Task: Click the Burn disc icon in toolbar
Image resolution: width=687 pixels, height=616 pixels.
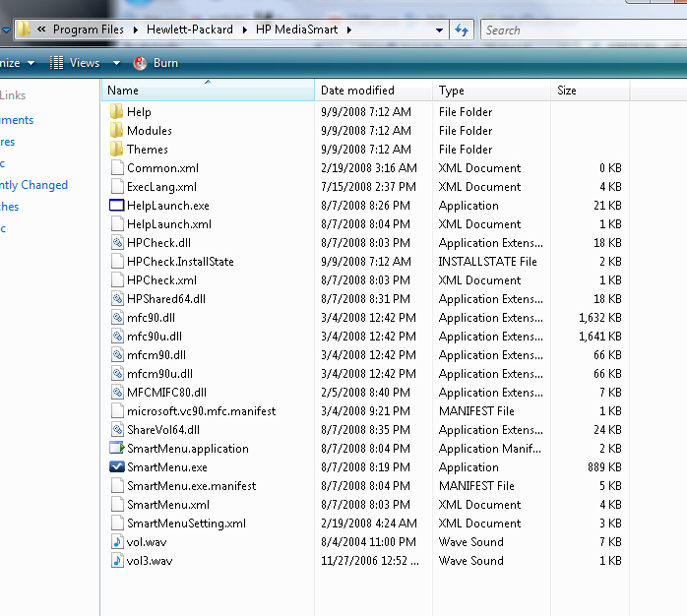Action: pyautogui.click(x=140, y=63)
